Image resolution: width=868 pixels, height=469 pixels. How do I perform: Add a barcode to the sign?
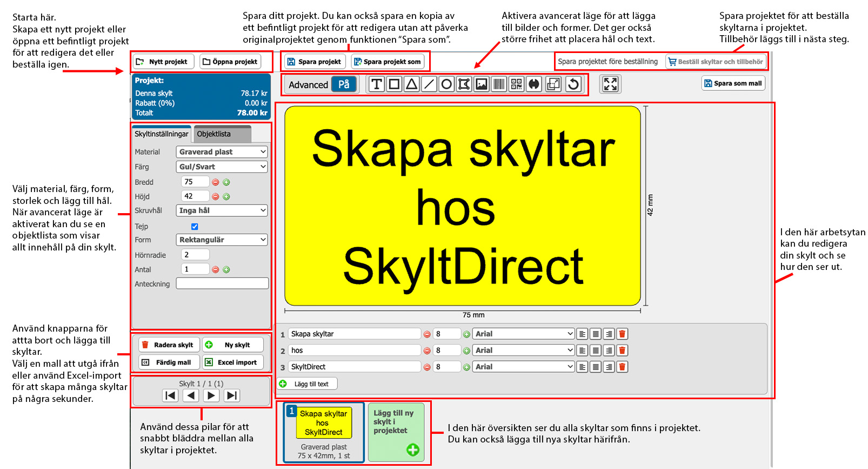(499, 84)
